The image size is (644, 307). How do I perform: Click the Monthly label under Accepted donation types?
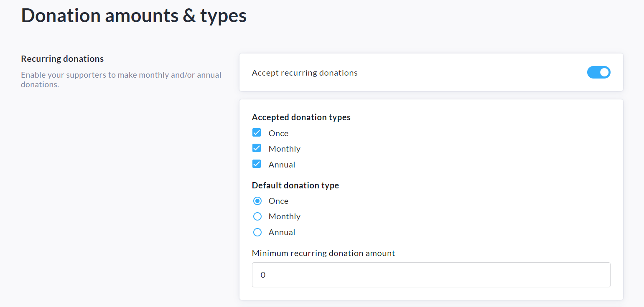coord(284,149)
